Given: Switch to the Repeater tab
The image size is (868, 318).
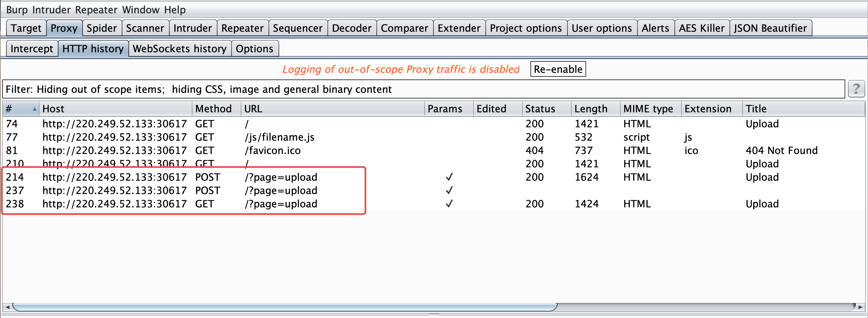Looking at the screenshot, I should pos(242,28).
